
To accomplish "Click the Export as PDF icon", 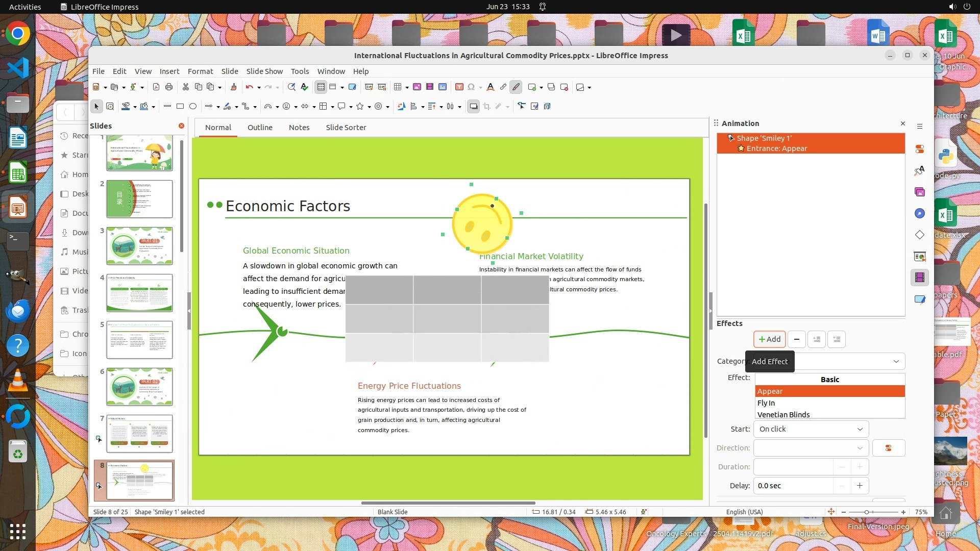I will (x=156, y=87).
